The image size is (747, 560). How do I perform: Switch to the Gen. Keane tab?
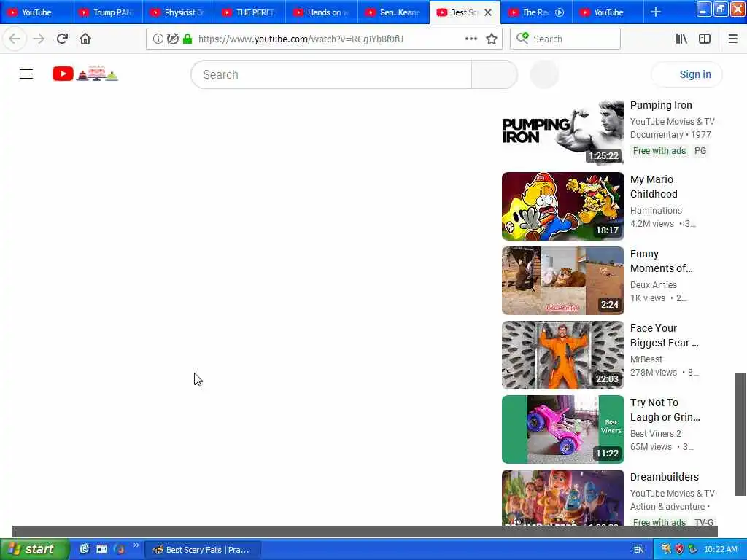393,12
